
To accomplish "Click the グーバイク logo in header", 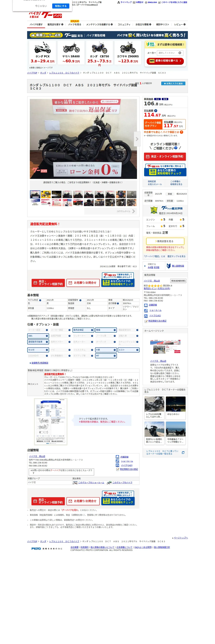I will click(45, 15).
